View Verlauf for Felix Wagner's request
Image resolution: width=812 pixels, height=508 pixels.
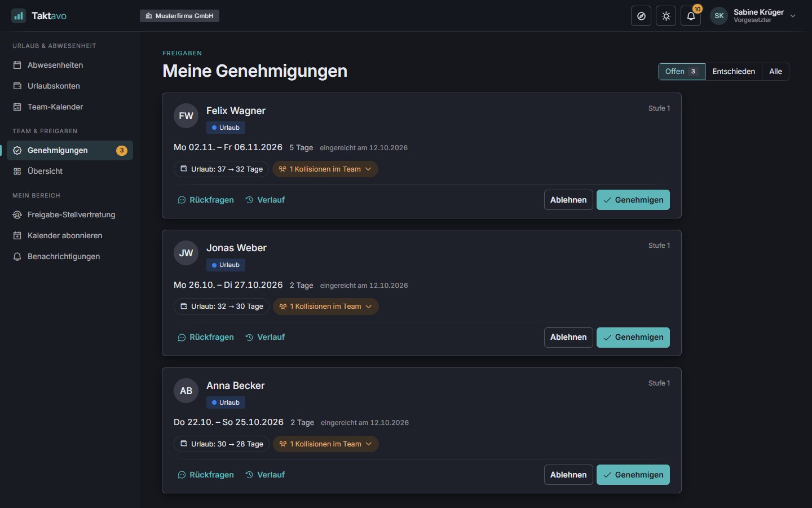(265, 200)
